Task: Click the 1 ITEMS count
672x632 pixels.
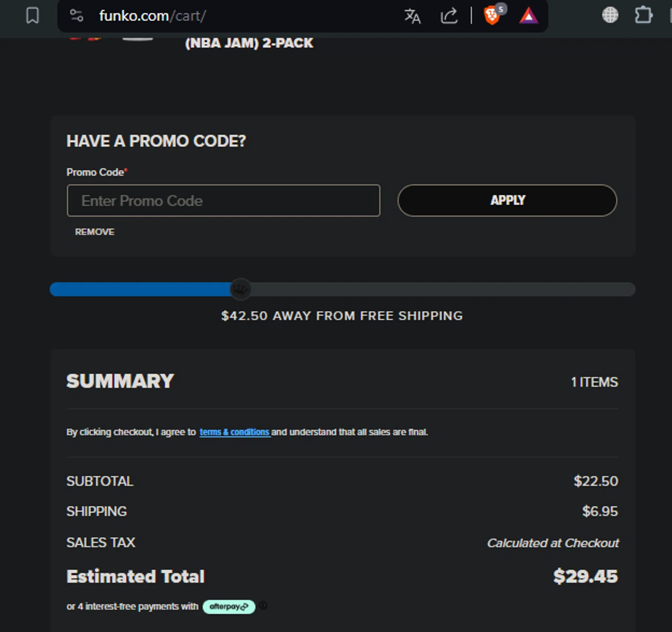Action: coord(594,382)
